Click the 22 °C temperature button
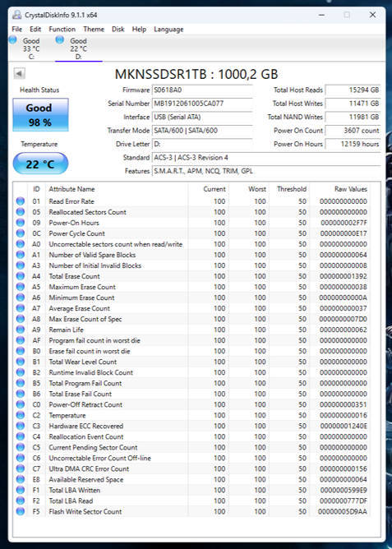The height and width of the screenshot is (549, 392). click(x=40, y=164)
